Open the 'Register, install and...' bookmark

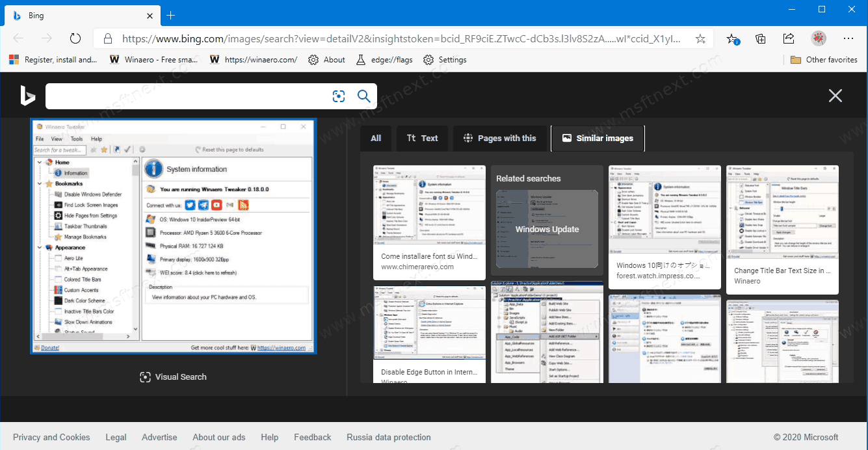tap(53, 60)
